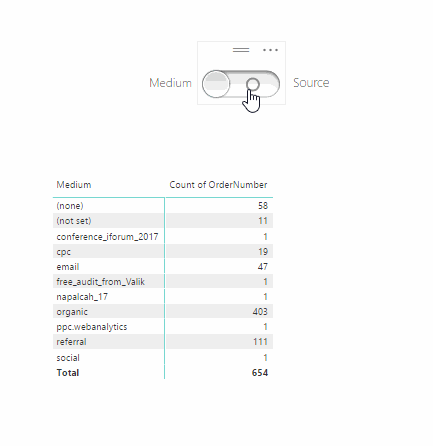Select the napalcah_17 row

coord(163,297)
